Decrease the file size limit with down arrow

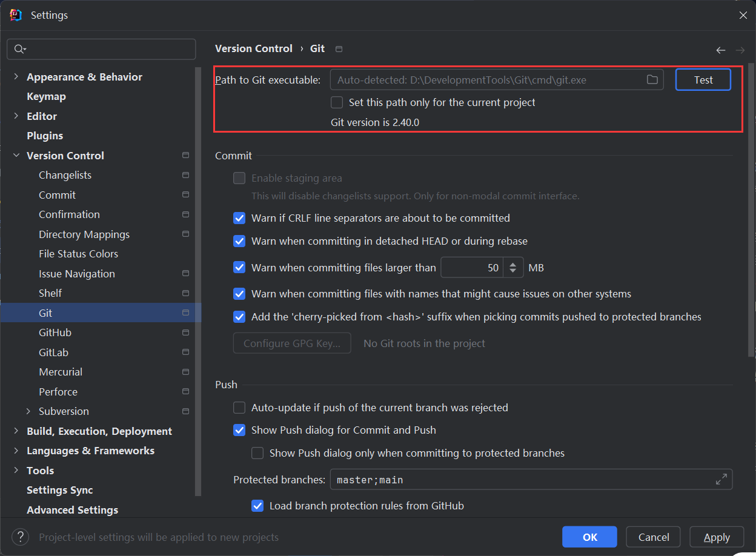point(513,271)
